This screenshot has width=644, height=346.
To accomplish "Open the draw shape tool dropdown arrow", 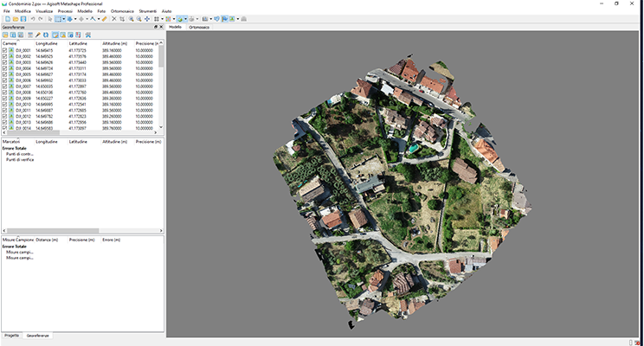I will (x=99, y=19).
